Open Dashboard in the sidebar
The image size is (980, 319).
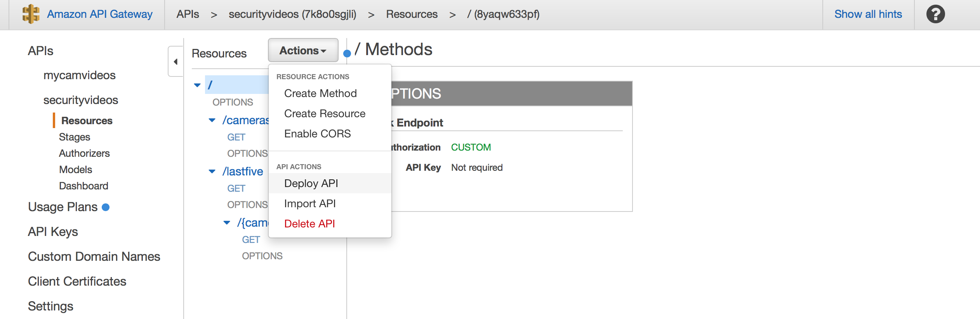pyautogui.click(x=83, y=186)
